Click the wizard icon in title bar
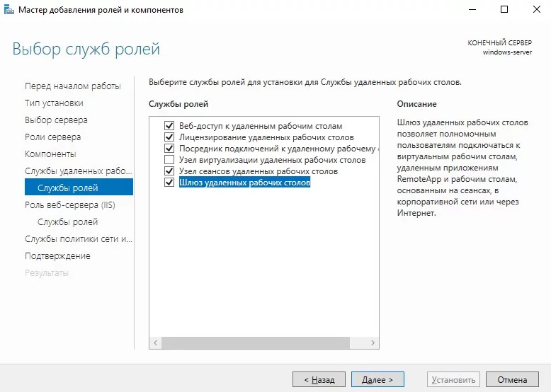Screen dimensions: 551x392 (x=8, y=9)
